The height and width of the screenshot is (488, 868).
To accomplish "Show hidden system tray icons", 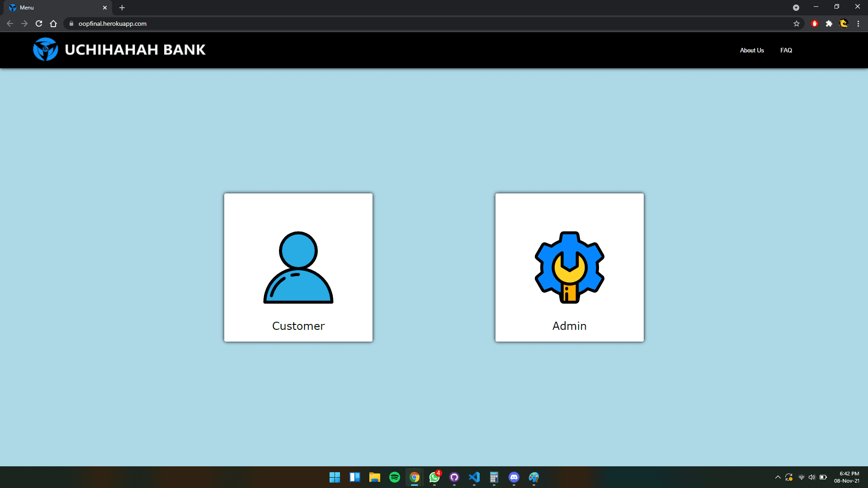I will coord(778,477).
